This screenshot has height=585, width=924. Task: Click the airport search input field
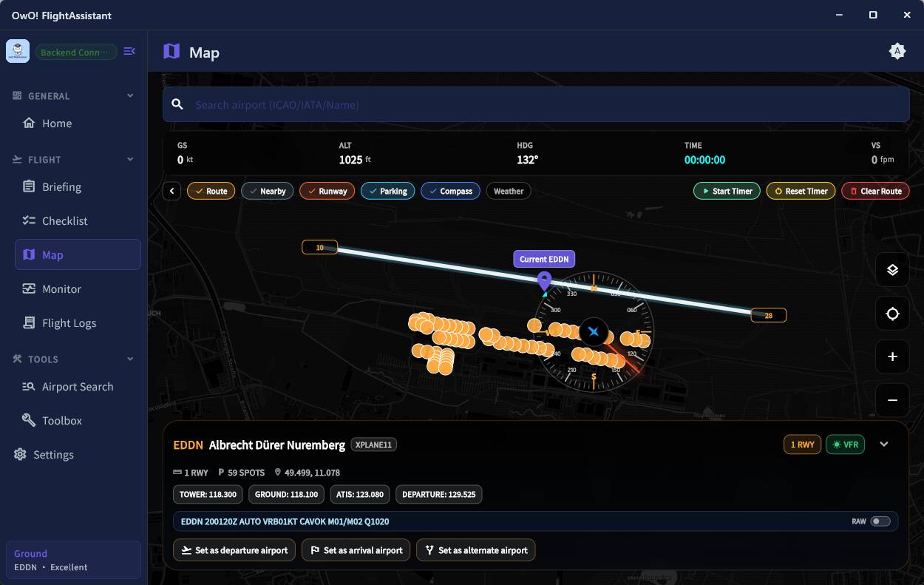(536, 104)
